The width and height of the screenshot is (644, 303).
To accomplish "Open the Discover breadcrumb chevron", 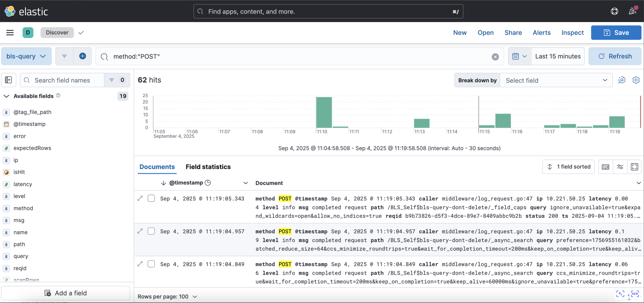I will pyautogui.click(x=81, y=32).
